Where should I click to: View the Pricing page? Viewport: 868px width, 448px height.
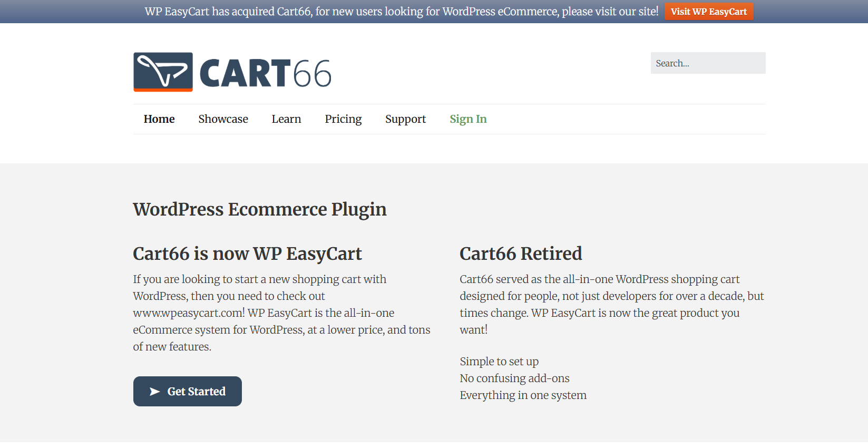(343, 119)
